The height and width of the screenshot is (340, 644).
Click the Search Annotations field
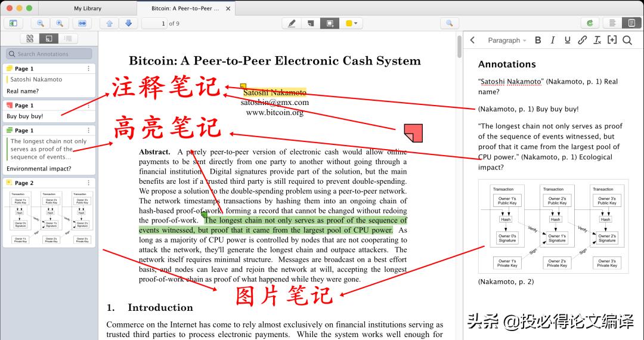click(x=49, y=54)
